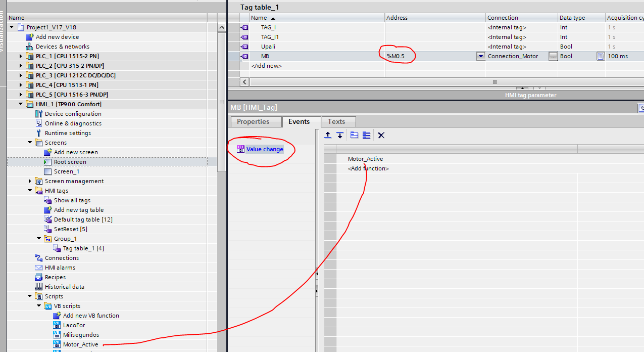The height and width of the screenshot is (352, 644).
Task: Click the Data type column header
Action: [581, 18]
